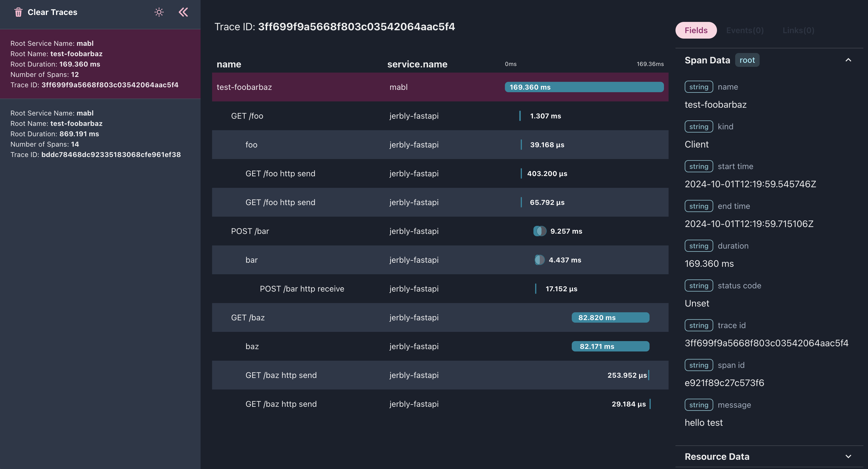Screen dimensions: 868x469
Task: Click the 169.36ms timeline axis label
Action: (x=650, y=64)
